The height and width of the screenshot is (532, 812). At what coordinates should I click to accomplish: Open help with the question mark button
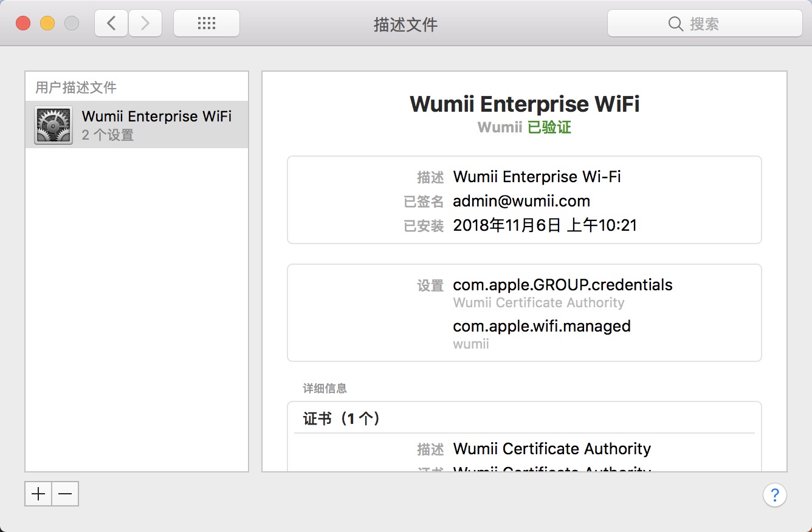774,494
